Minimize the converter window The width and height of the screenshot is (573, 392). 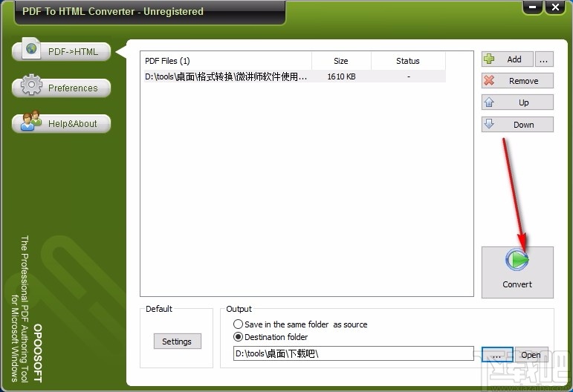(532, 7)
